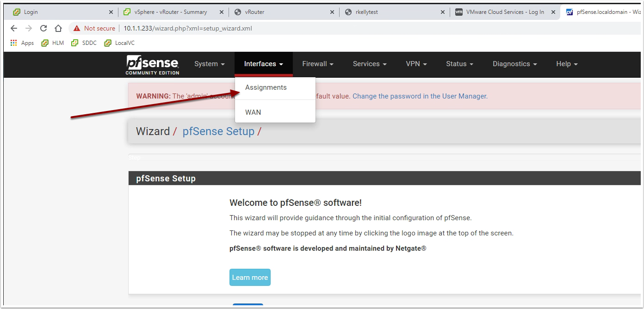The image size is (644, 309).
Task: Collapse the Interfaces dropdown menu
Action: (x=264, y=64)
